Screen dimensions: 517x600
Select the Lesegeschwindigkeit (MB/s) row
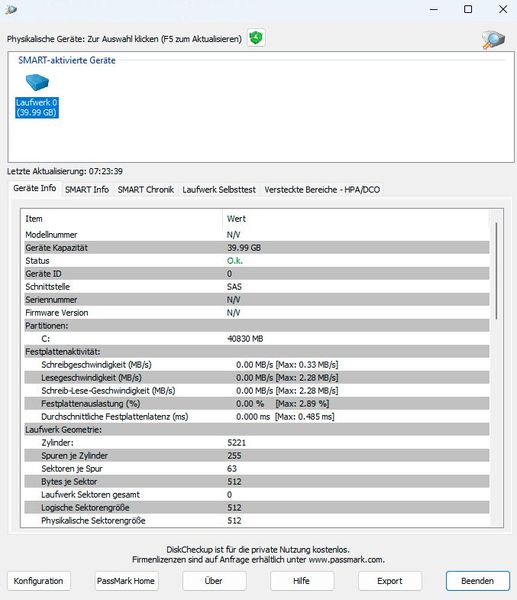point(257,378)
